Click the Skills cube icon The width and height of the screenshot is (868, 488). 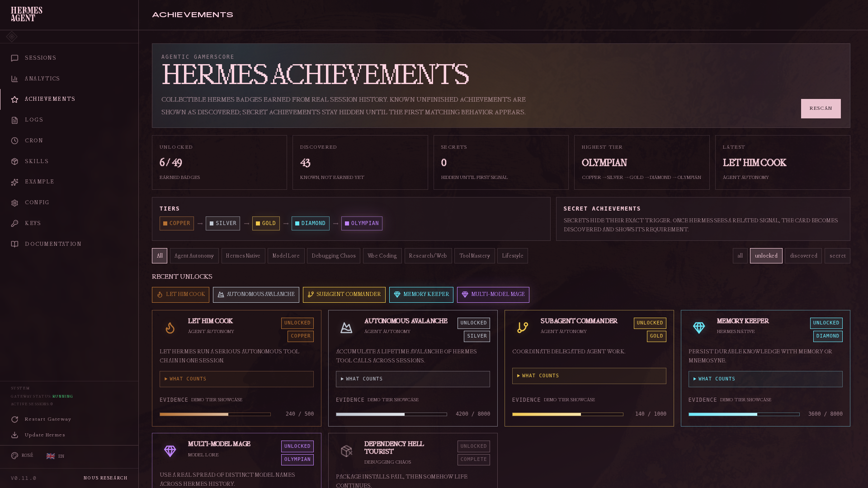coord(14,162)
